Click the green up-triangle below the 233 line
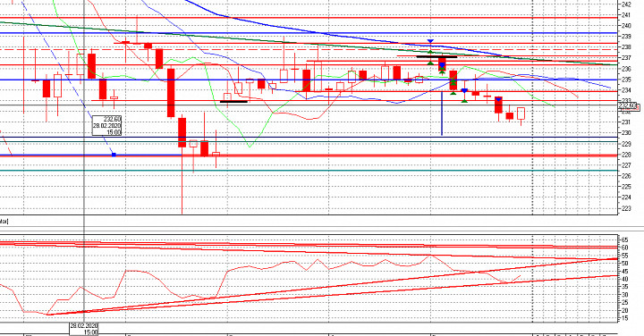Screen dimensions: 644x336 (464, 100)
